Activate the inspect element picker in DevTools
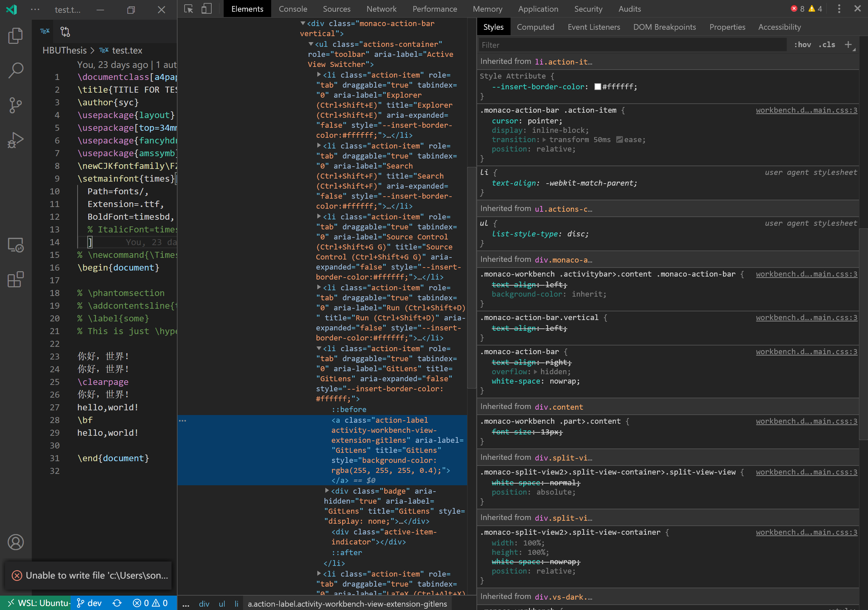Image resolution: width=868 pixels, height=610 pixels. [x=188, y=9]
